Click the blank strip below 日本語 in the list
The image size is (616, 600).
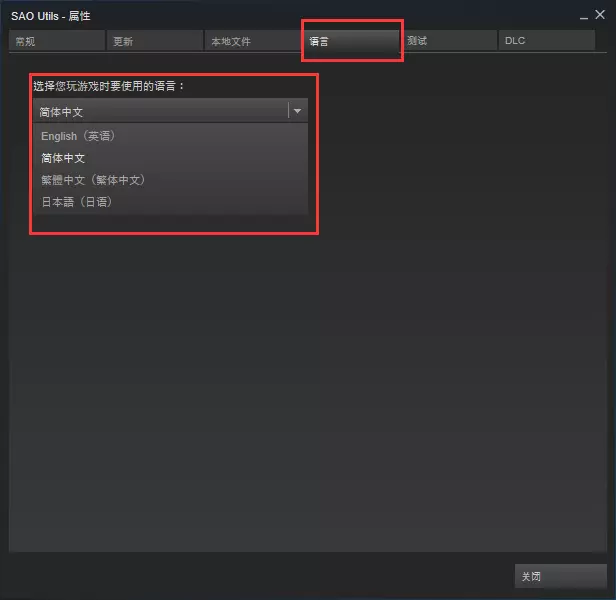tap(170, 213)
